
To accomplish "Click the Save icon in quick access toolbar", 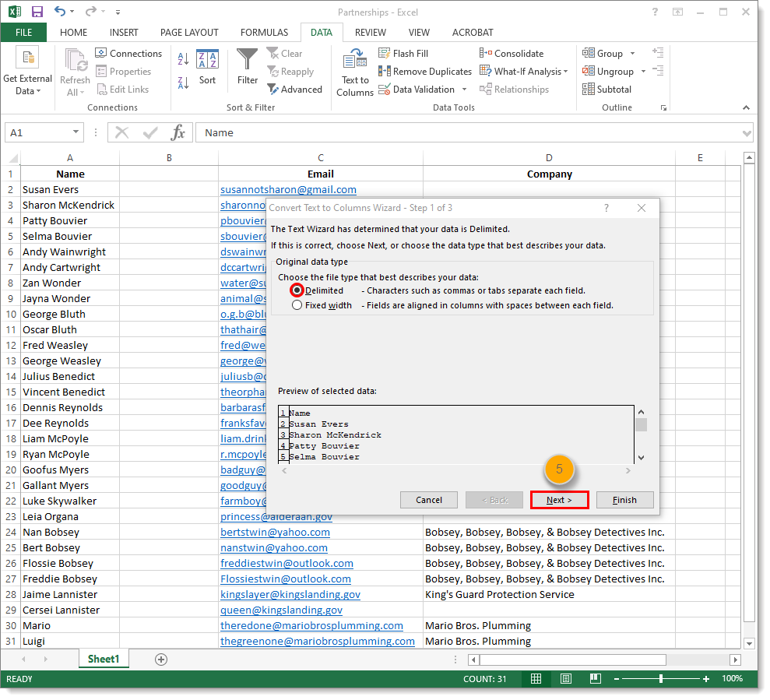I will [37, 12].
